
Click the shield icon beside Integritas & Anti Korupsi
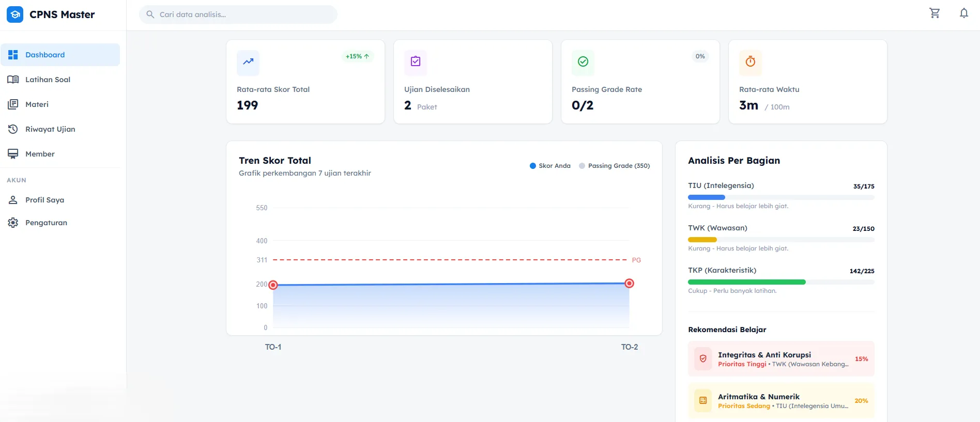click(x=703, y=358)
